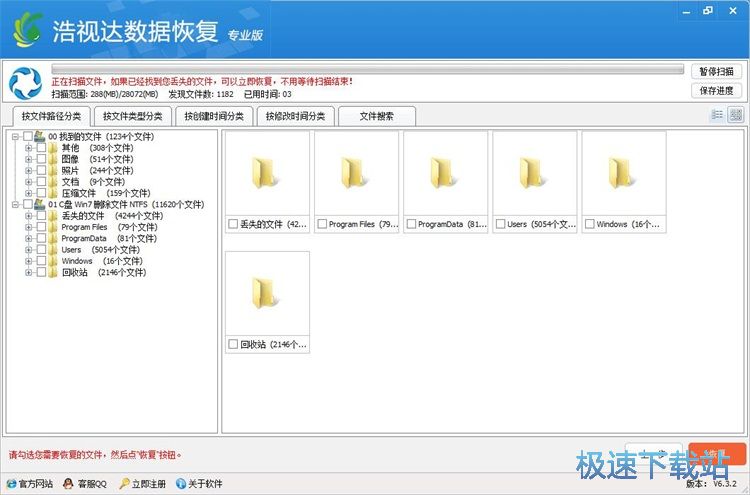This screenshot has width=750, height=495.
Task: Click folder icon of 其他 tree row
Action: [x=53, y=148]
